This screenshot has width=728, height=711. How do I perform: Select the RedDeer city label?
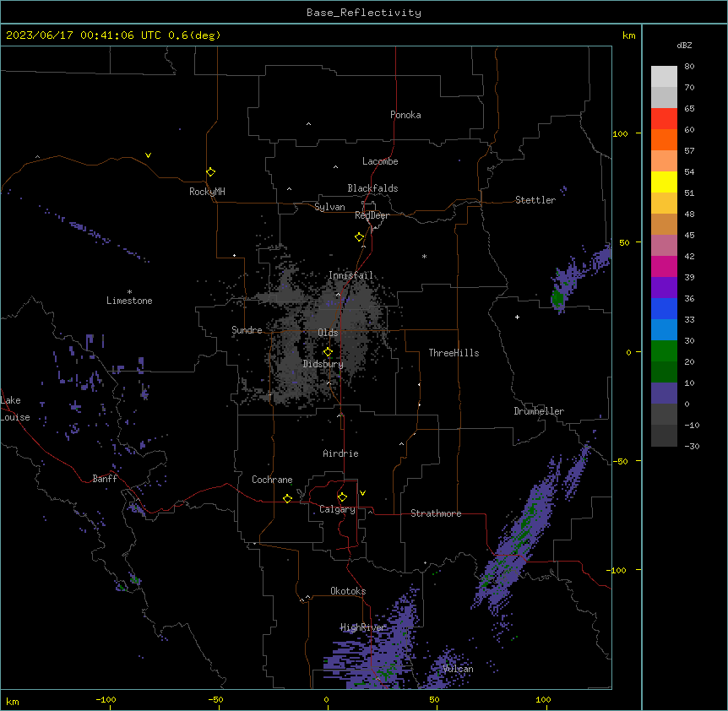pos(372,215)
